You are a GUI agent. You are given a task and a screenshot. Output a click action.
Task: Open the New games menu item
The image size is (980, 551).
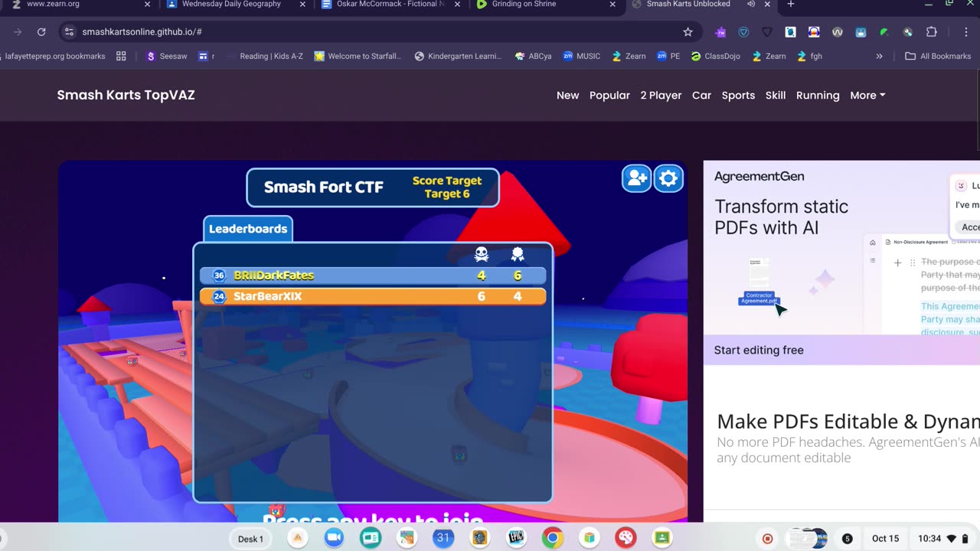pyautogui.click(x=567, y=96)
